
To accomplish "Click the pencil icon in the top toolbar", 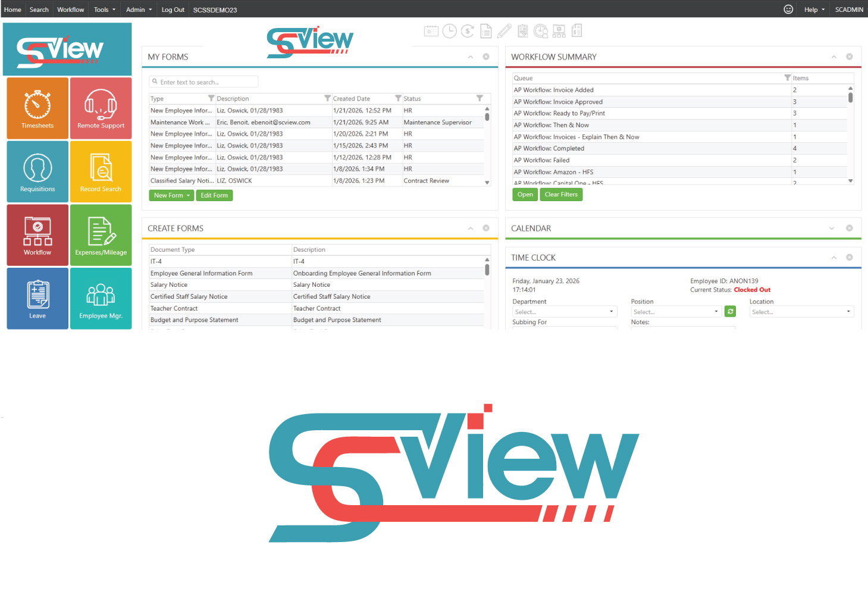I will (504, 31).
